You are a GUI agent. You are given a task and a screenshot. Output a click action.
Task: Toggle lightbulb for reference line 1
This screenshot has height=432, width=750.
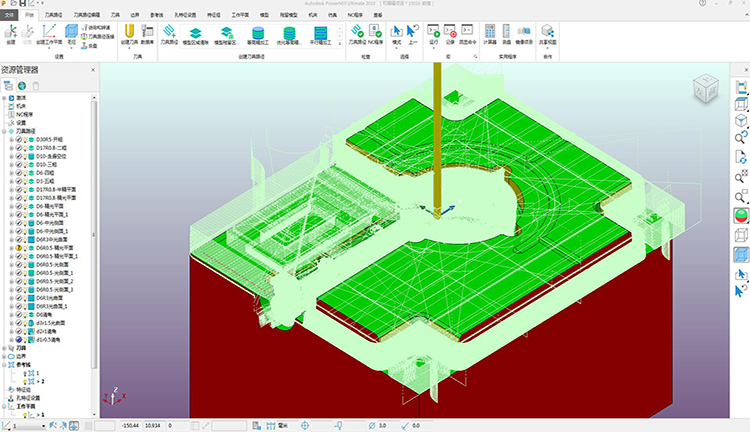coord(25,373)
